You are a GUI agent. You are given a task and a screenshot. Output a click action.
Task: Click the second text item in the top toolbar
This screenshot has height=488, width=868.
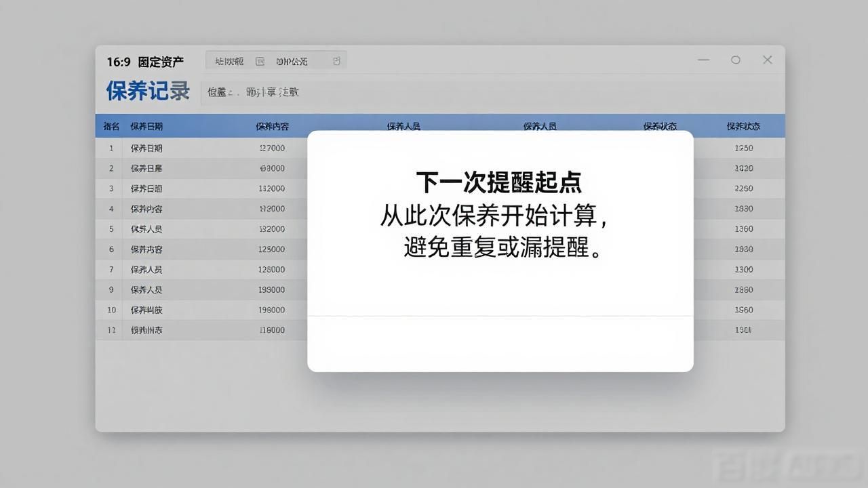pos(292,61)
